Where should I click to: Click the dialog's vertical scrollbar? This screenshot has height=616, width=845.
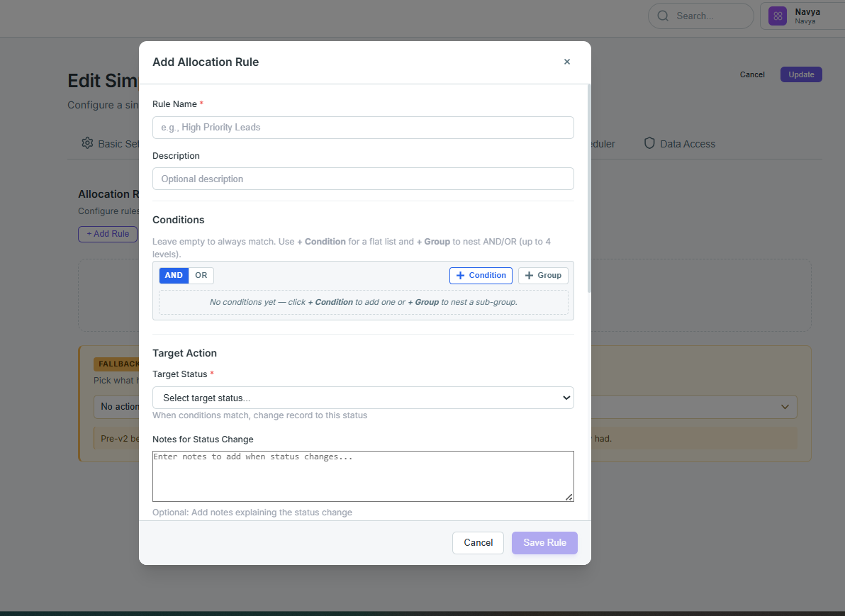589,189
